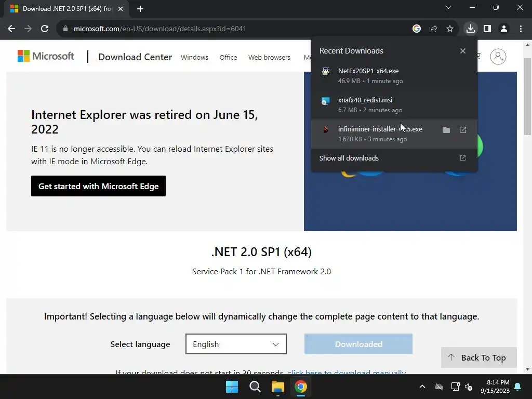Close the Recent Downloads popup
Screen dimensions: 532x399
[462, 51]
